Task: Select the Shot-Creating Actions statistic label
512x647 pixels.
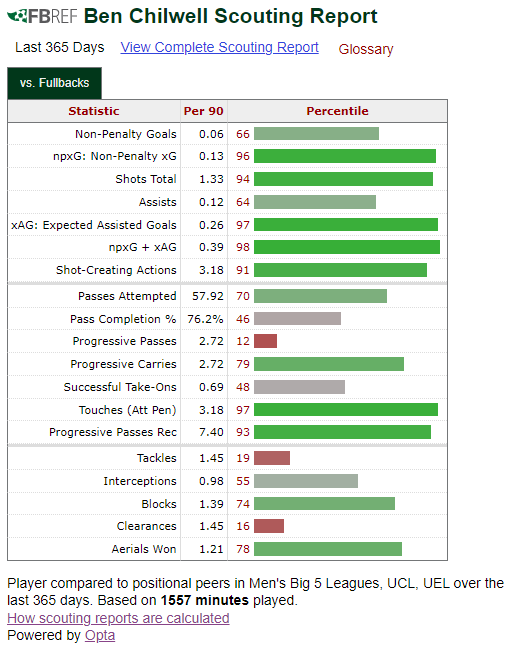Action: tap(116, 270)
